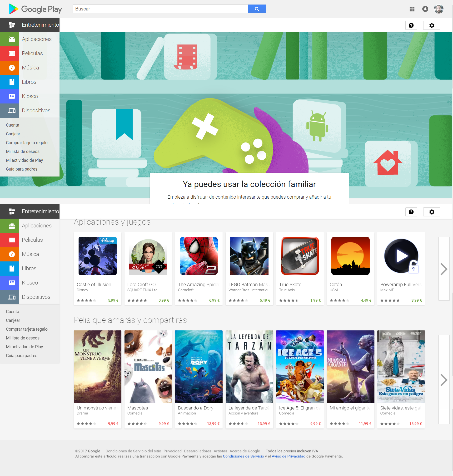
Task: Show more movies with the Pelis row arrow
Action: point(444,380)
